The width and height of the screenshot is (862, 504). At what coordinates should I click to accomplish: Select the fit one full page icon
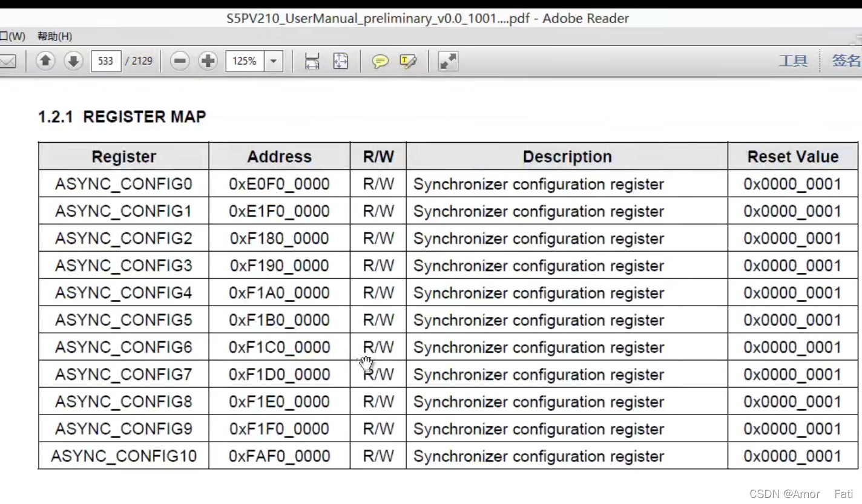tap(341, 61)
